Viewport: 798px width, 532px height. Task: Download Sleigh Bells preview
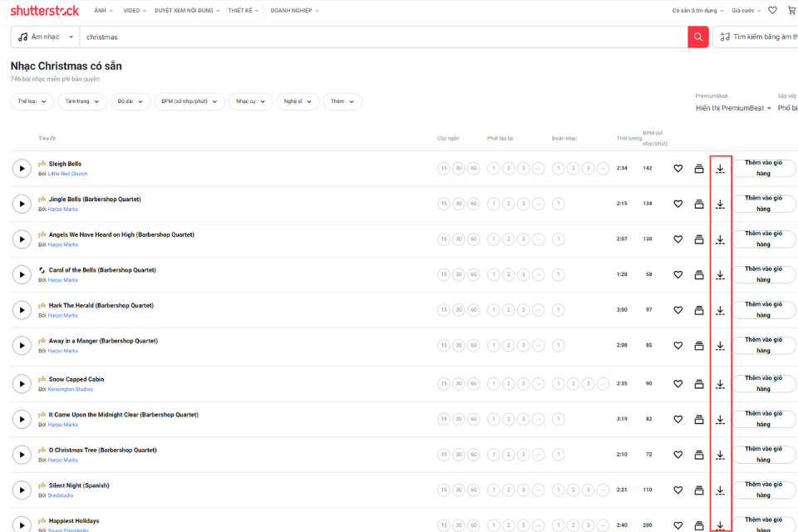720,169
